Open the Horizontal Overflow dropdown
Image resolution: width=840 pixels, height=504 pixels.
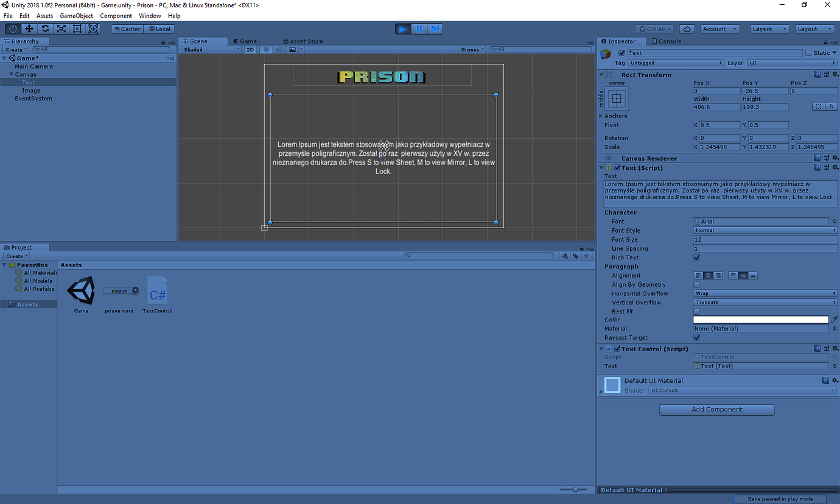765,293
